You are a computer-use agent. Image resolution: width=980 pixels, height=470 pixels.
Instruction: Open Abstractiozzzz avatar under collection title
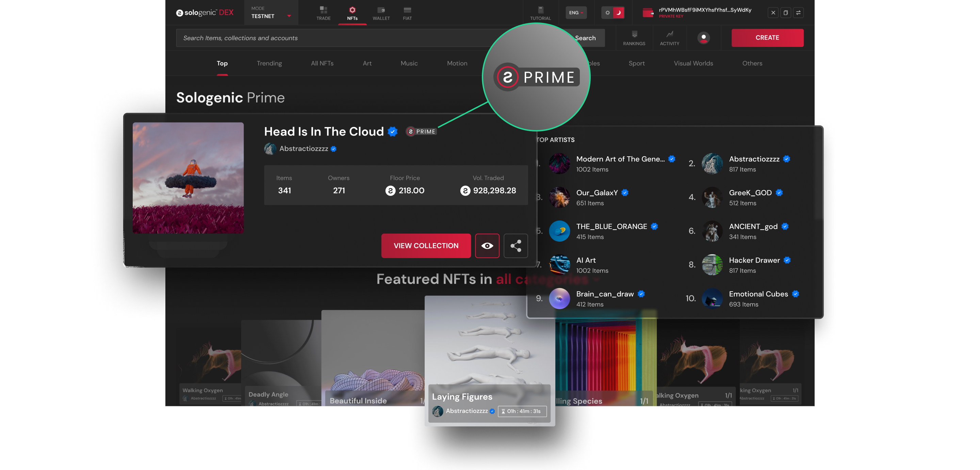click(x=270, y=148)
